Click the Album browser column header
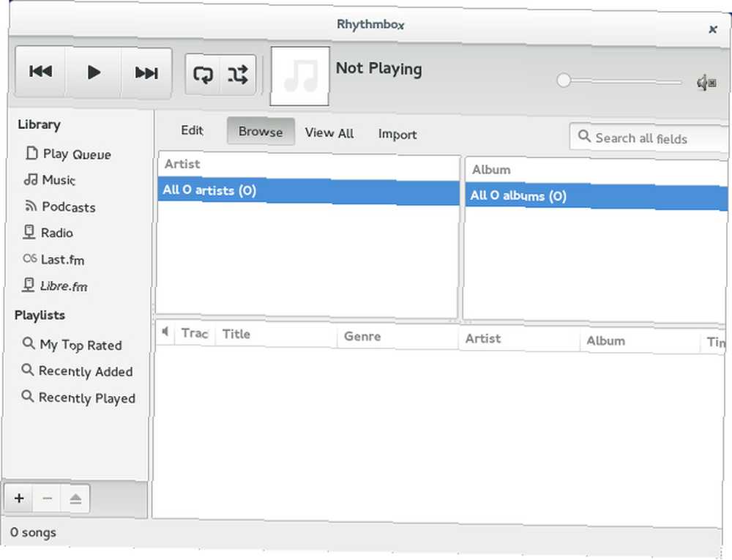Screen dimensions: 732x560 click(x=597, y=171)
